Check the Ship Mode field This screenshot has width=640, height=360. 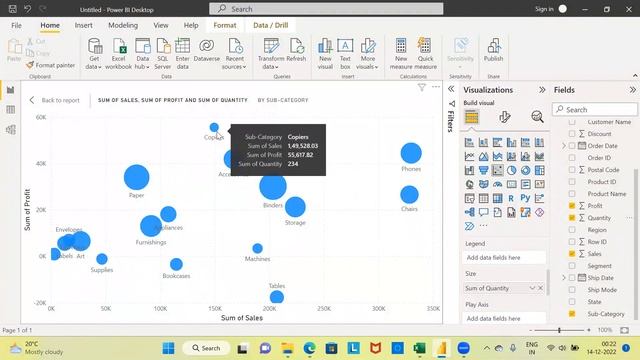(x=572, y=290)
